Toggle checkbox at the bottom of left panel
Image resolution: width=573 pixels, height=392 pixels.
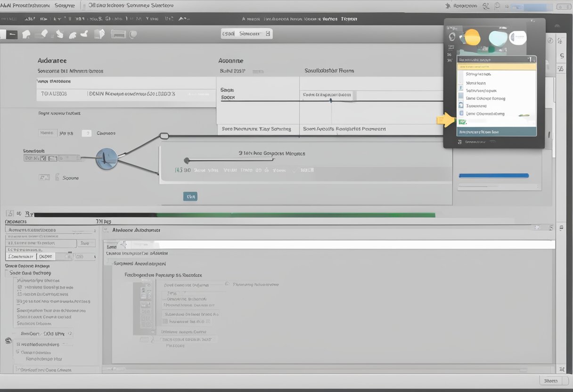(x=18, y=370)
